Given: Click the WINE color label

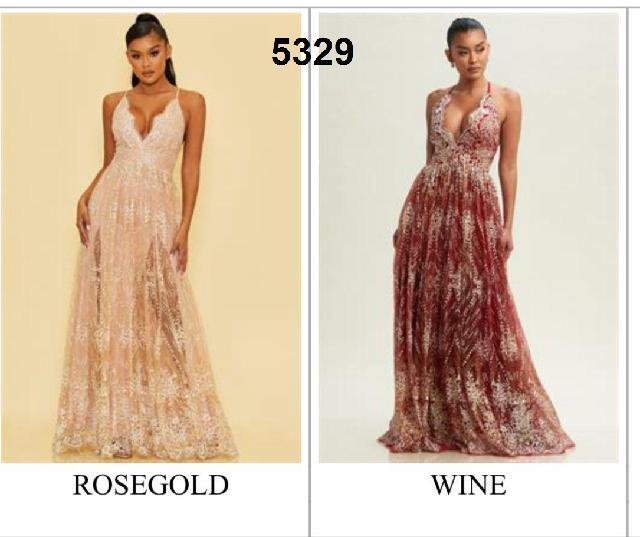Looking at the screenshot, I should pyautogui.click(x=469, y=485).
